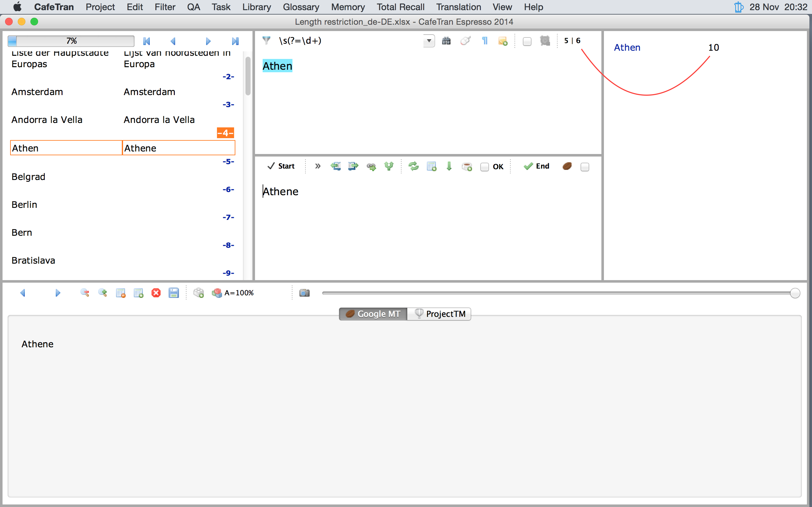Click the funnel filter icon
Image resolution: width=812 pixels, height=507 pixels.
coord(266,41)
